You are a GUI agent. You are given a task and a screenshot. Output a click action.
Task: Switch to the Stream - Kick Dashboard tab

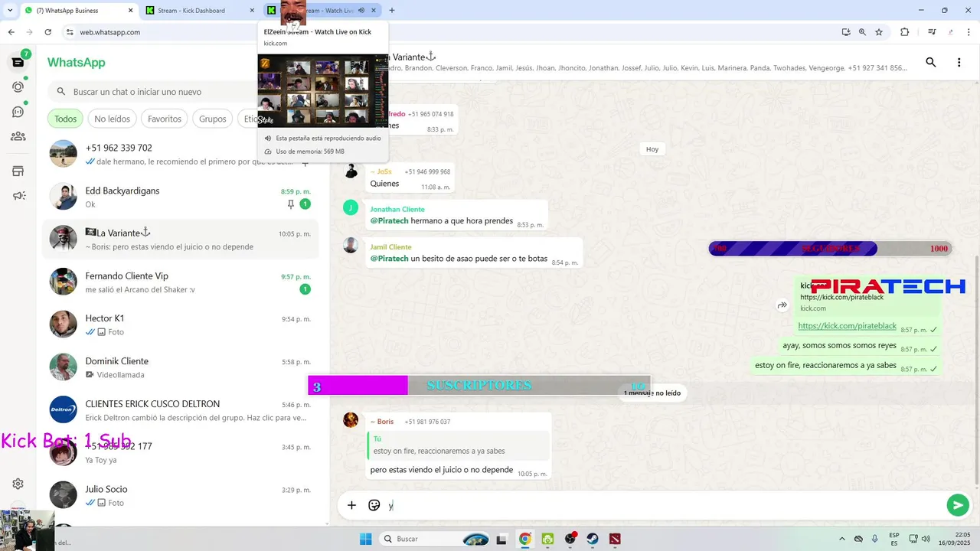click(200, 10)
